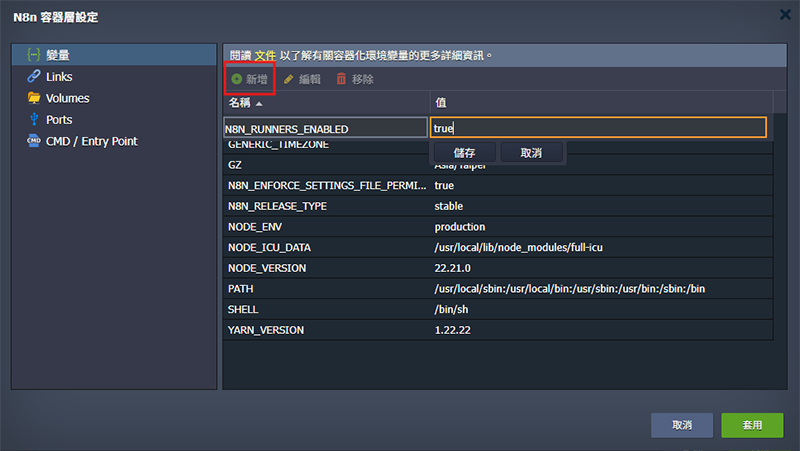Click the 編輯 (Edit) pencil icon
The width and height of the screenshot is (800, 451).
pyautogui.click(x=289, y=79)
